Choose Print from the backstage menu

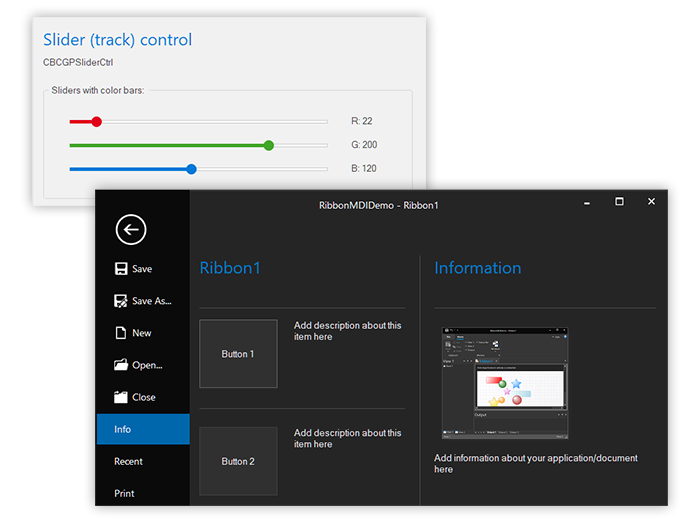(124, 493)
